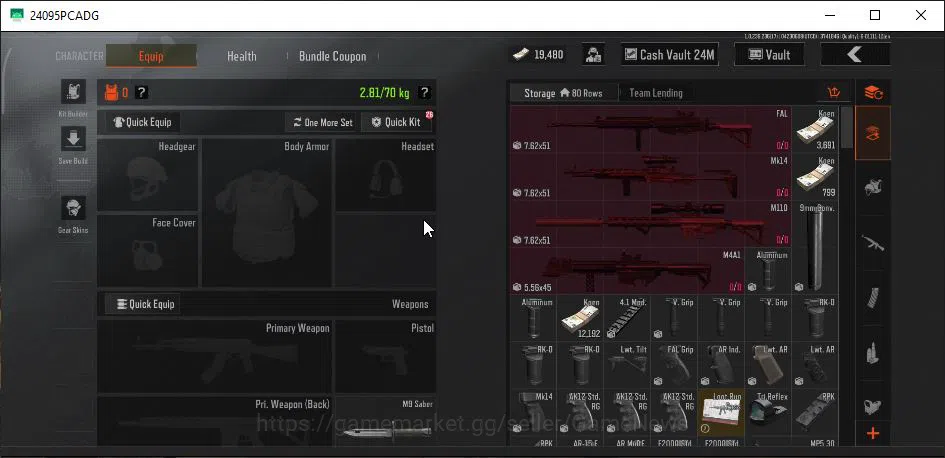Click the empty Headset slot
945x458 pixels.
(x=386, y=175)
